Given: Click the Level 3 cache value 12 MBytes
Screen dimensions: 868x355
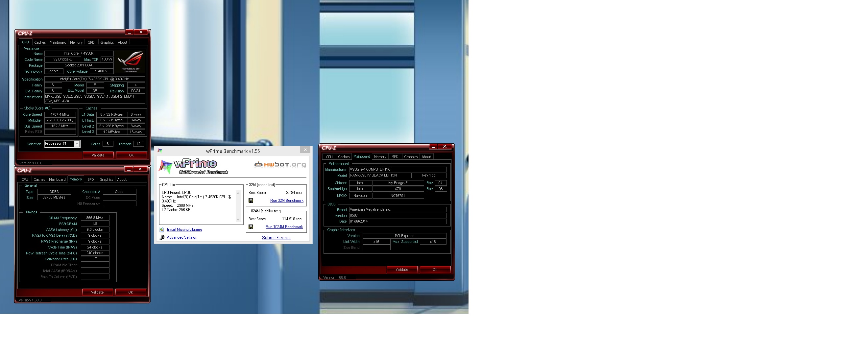Looking at the screenshot, I should (x=111, y=132).
